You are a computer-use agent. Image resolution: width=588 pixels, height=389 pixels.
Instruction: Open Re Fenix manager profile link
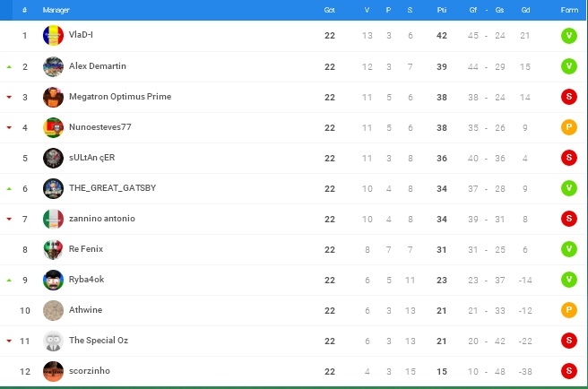tap(85, 249)
